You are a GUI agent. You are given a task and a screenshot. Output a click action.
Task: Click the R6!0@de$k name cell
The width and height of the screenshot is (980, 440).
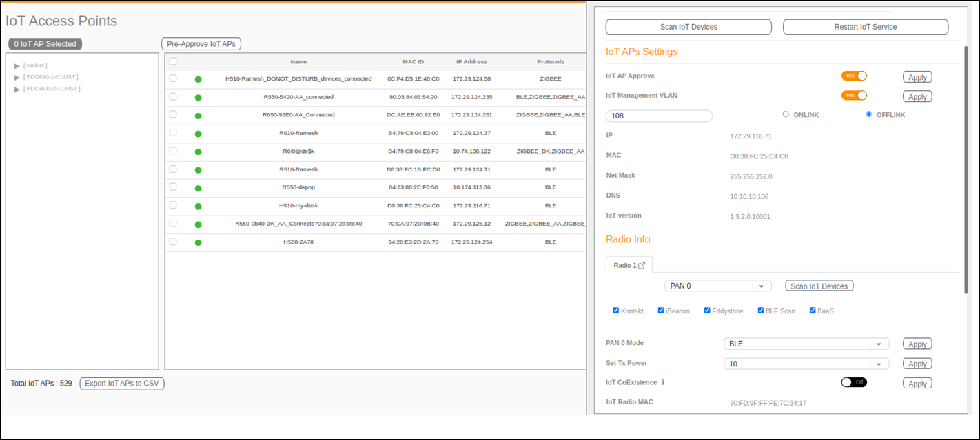pyautogui.click(x=298, y=151)
